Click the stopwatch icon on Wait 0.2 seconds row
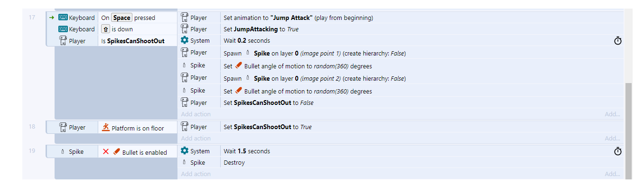 (x=617, y=41)
